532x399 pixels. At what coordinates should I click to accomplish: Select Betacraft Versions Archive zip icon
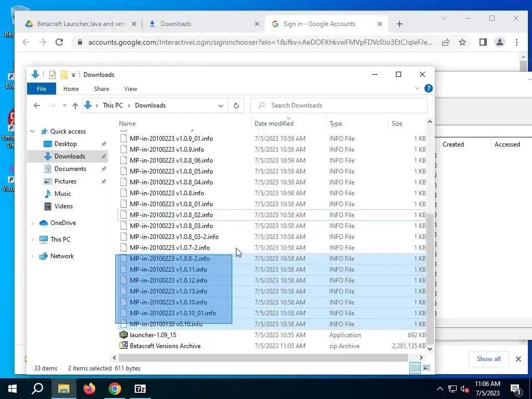coord(124,345)
